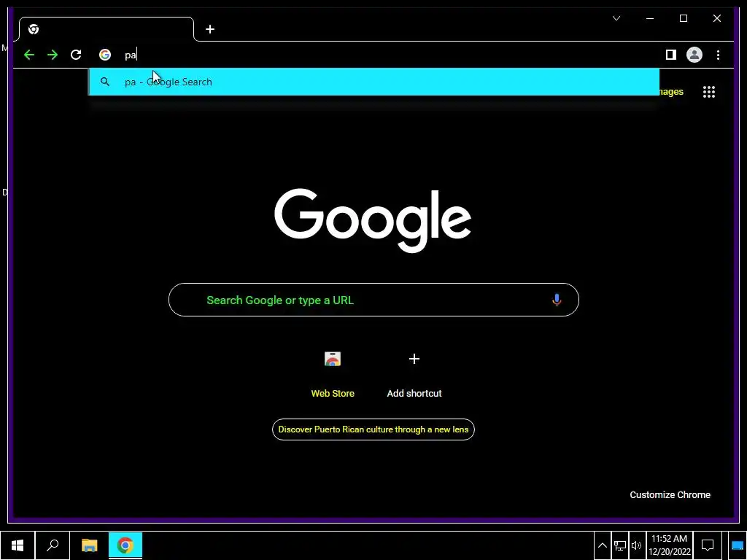Open 'Discover Puerto Rican culture' promo link
This screenshot has height=560, width=747.
tap(373, 429)
